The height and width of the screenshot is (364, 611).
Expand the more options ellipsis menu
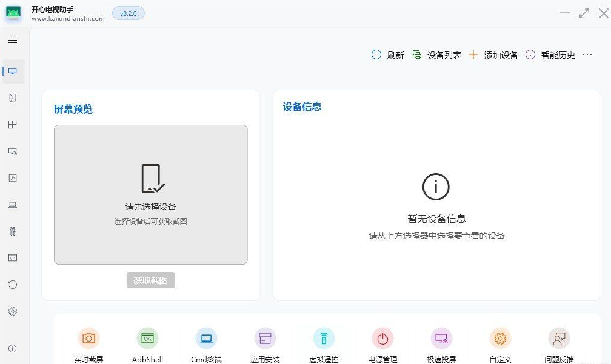point(587,55)
